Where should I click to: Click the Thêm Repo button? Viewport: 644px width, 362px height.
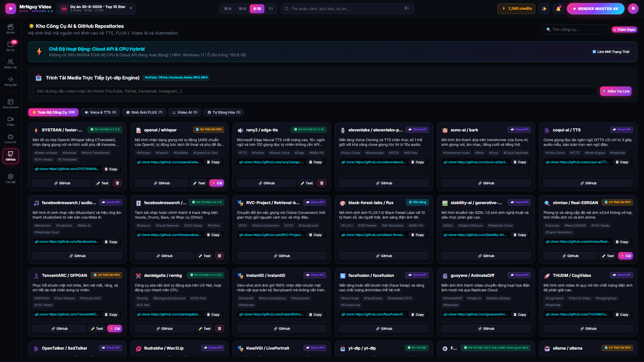624,29
